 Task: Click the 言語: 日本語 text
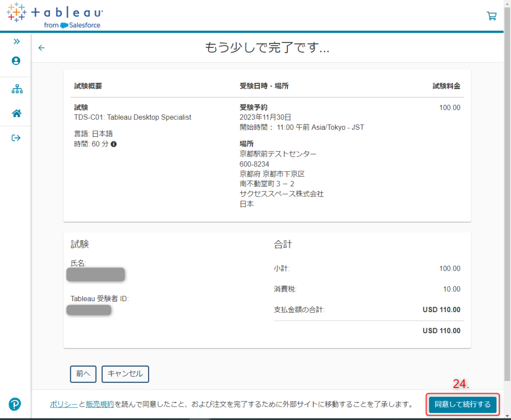(93, 134)
